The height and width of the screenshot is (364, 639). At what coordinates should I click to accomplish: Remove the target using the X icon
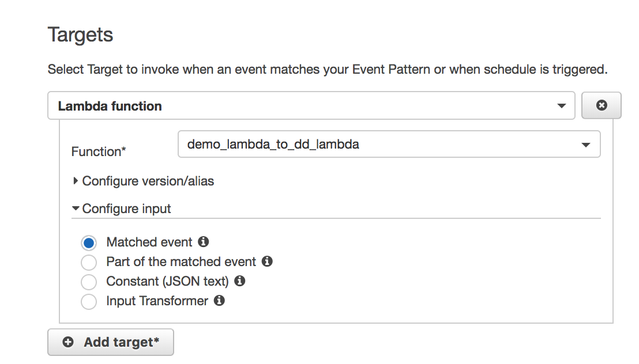(602, 105)
